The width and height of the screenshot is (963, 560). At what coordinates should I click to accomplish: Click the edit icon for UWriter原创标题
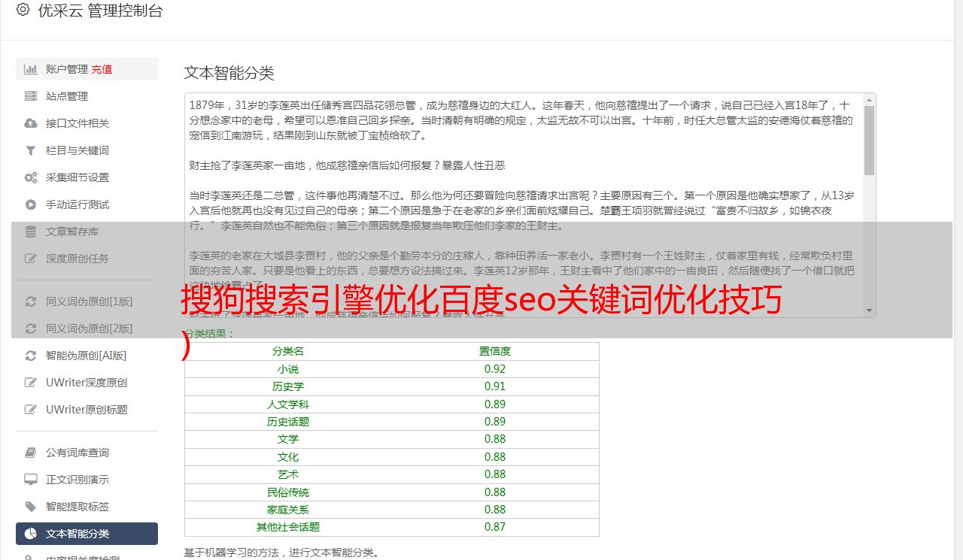pyautogui.click(x=30, y=410)
